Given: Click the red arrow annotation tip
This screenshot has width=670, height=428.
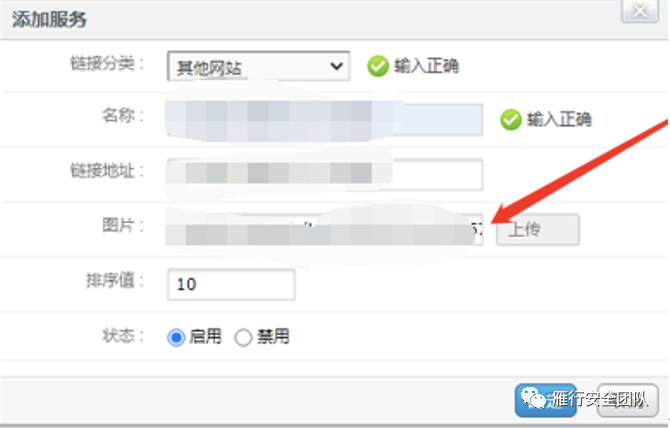Looking at the screenshot, I should click(x=494, y=221).
